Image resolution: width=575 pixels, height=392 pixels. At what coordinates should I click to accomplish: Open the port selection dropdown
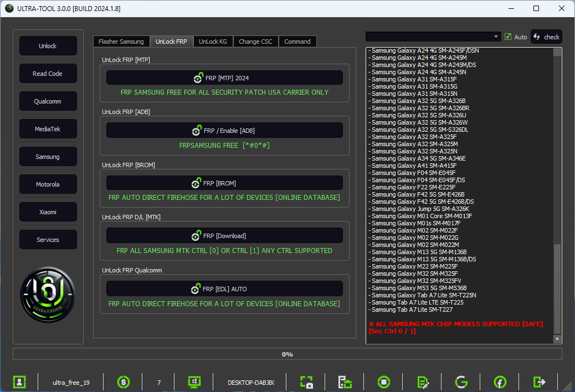click(433, 37)
